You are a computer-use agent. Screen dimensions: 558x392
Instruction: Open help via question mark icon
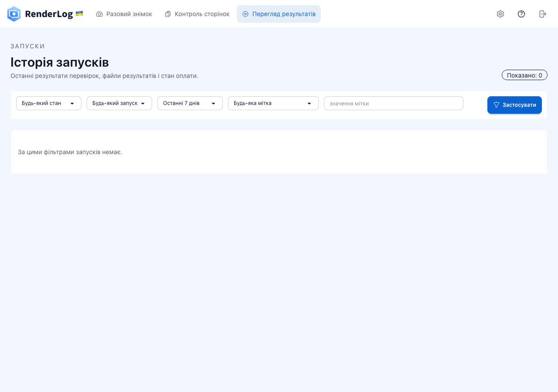(521, 14)
